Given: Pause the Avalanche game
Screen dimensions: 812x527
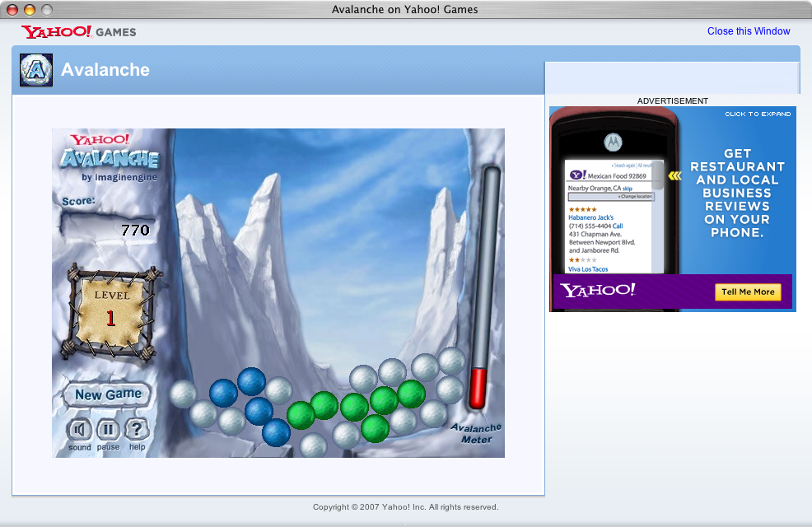Looking at the screenshot, I should [108, 429].
